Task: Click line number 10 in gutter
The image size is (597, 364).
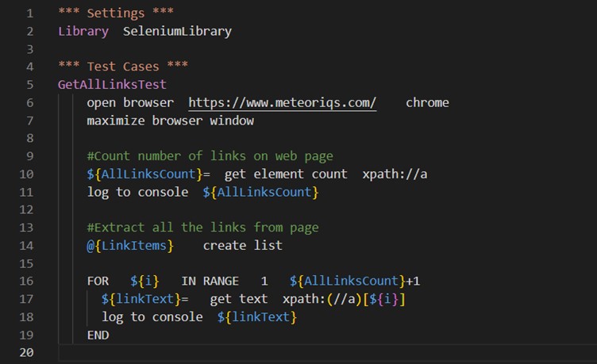Action: click(26, 174)
